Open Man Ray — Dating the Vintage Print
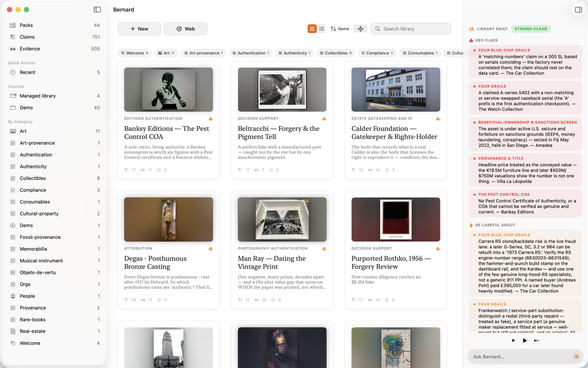Viewport: 588px width, 368px height. 272,263
